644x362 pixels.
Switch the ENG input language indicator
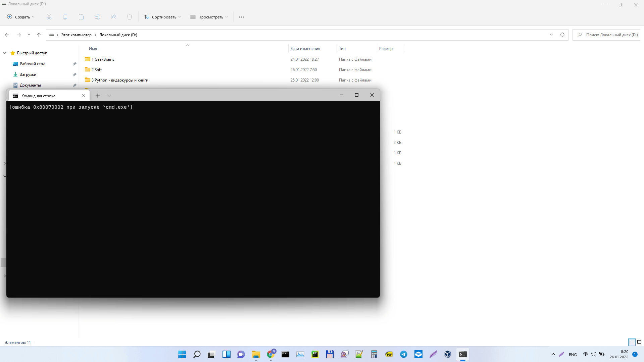[573, 355]
